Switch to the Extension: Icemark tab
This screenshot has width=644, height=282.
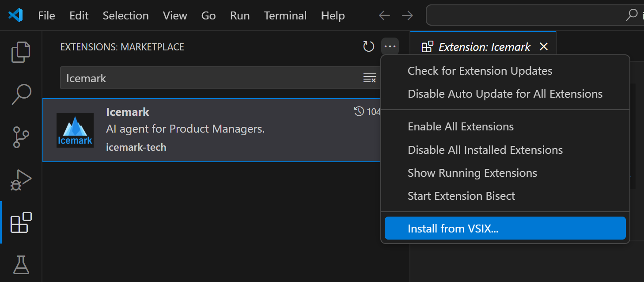click(484, 46)
